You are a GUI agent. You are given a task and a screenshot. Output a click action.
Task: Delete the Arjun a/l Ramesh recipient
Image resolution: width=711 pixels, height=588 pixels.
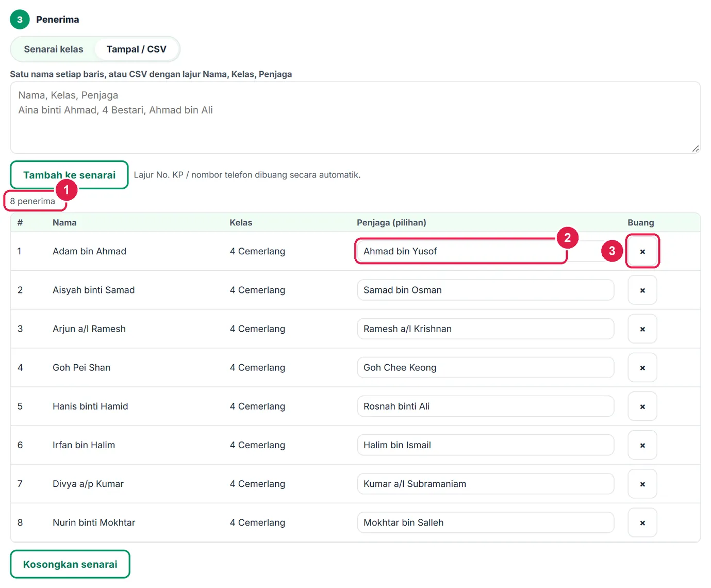pyautogui.click(x=642, y=329)
